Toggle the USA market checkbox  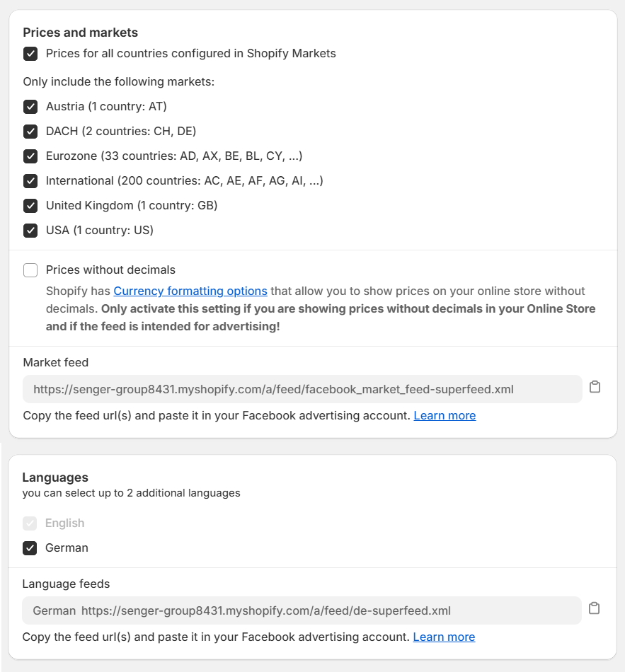[30, 231]
